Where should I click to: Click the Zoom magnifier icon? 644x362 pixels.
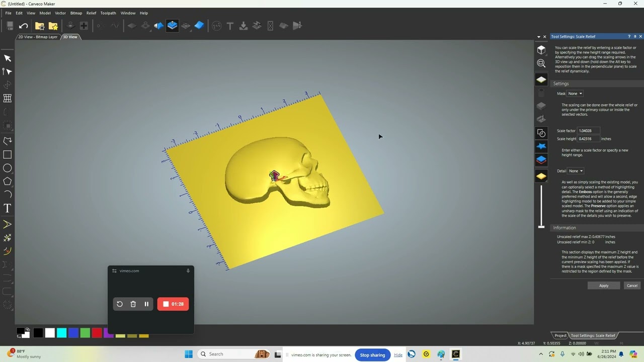pyautogui.click(x=541, y=63)
